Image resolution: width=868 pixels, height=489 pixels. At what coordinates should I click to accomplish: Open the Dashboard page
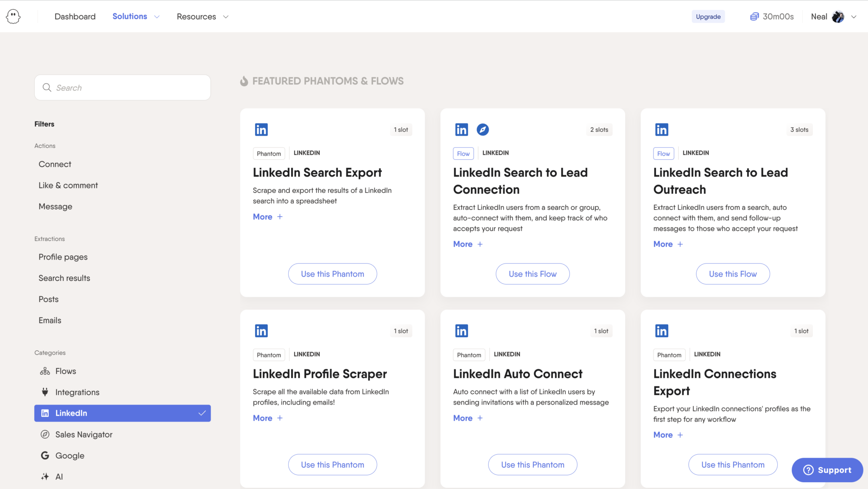(75, 17)
